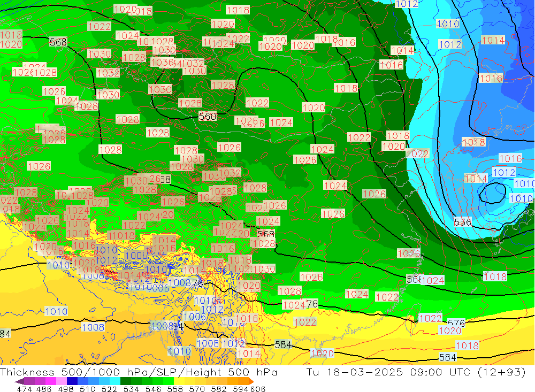This screenshot has width=535, height=392.
Task: Click the legend value '558'
Action: click(175, 389)
